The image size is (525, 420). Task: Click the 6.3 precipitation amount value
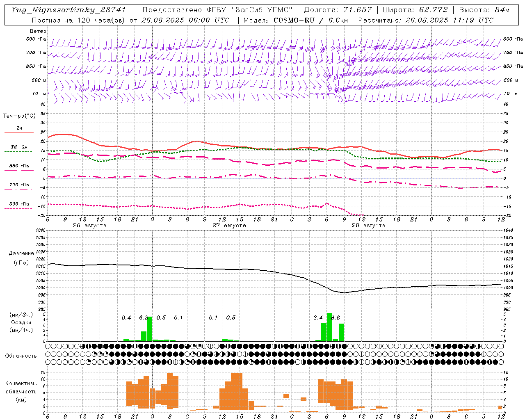[144, 318]
